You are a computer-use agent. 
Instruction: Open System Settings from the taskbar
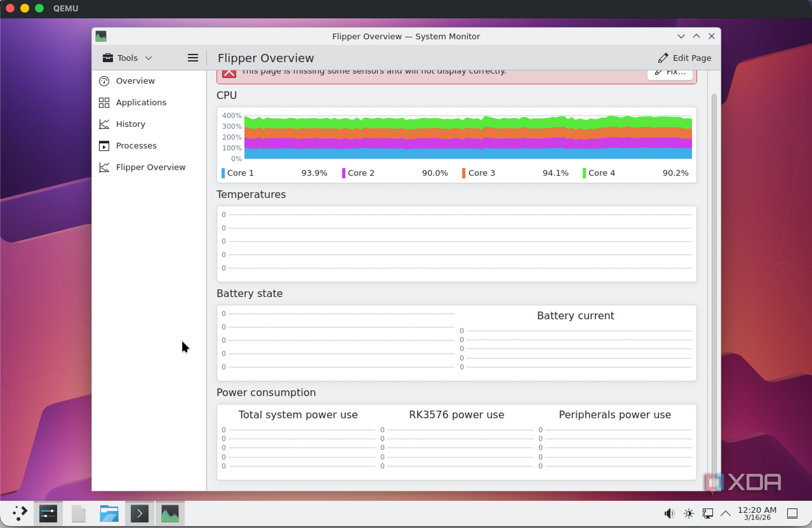pos(48,513)
